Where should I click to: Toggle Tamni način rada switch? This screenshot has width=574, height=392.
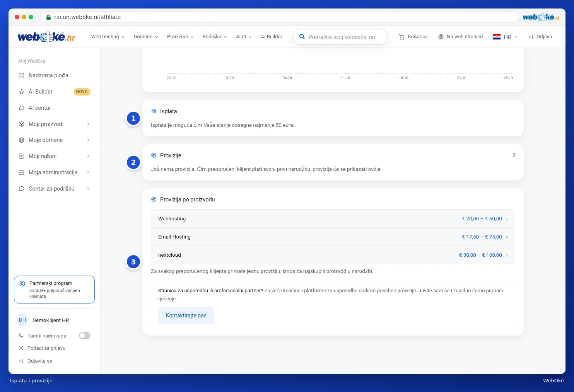[85, 336]
